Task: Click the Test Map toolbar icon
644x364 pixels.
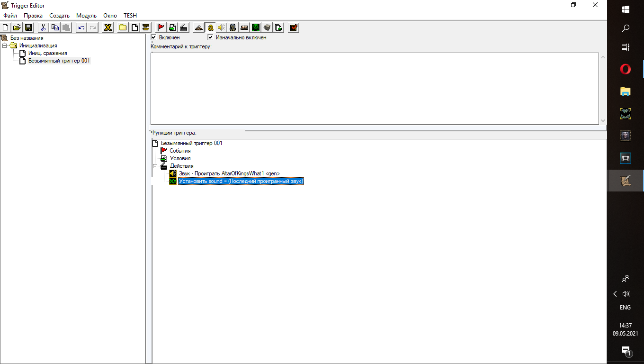Action: coord(294,27)
